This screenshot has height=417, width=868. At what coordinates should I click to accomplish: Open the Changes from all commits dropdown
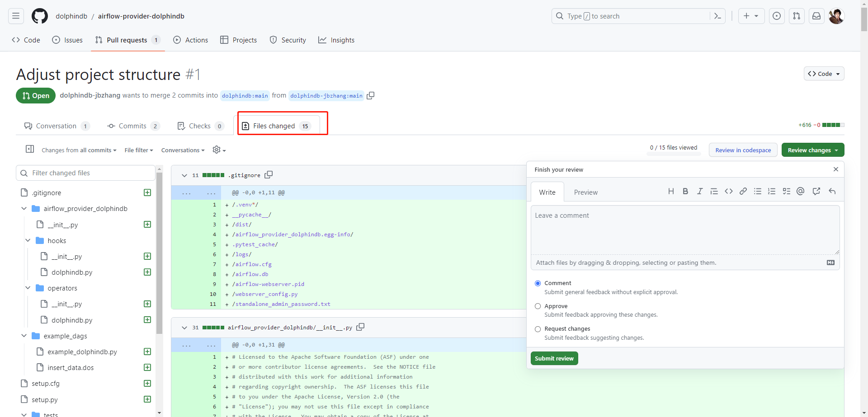point(79,150)
